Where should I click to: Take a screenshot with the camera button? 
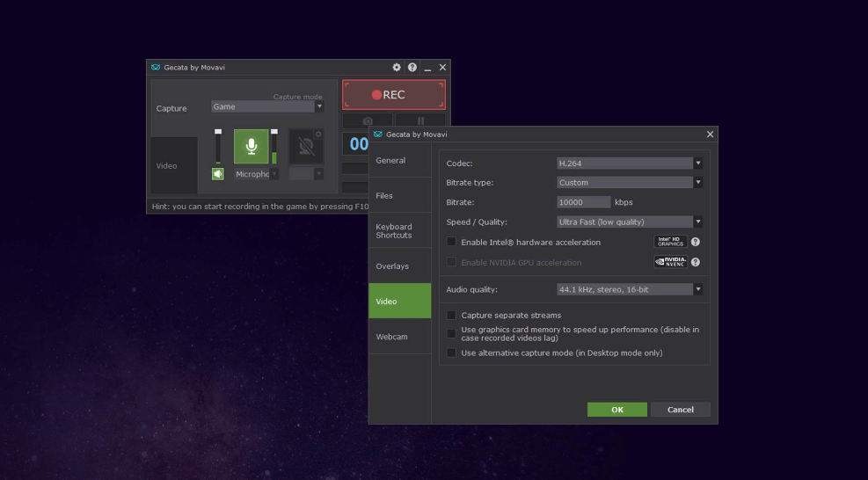pos(367,120)
